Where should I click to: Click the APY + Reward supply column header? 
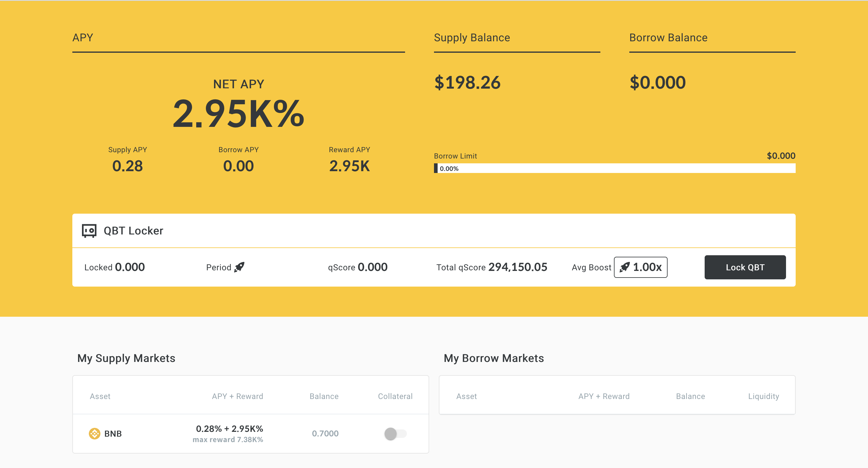click(x=237, y=396)
